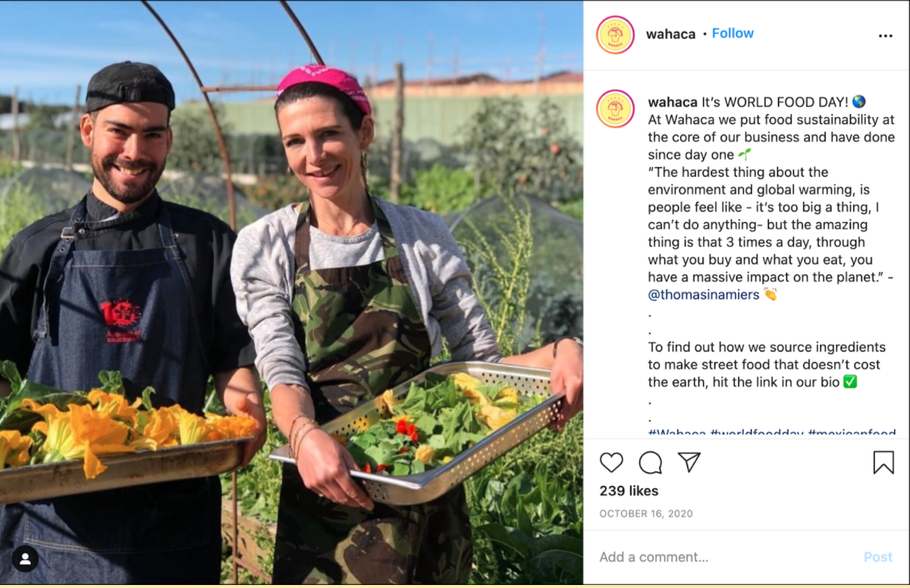This screenshot has width=910, height=588.
Task: Open the October 16, 2020 timestamp link
Action: click(x=646, y=514)
